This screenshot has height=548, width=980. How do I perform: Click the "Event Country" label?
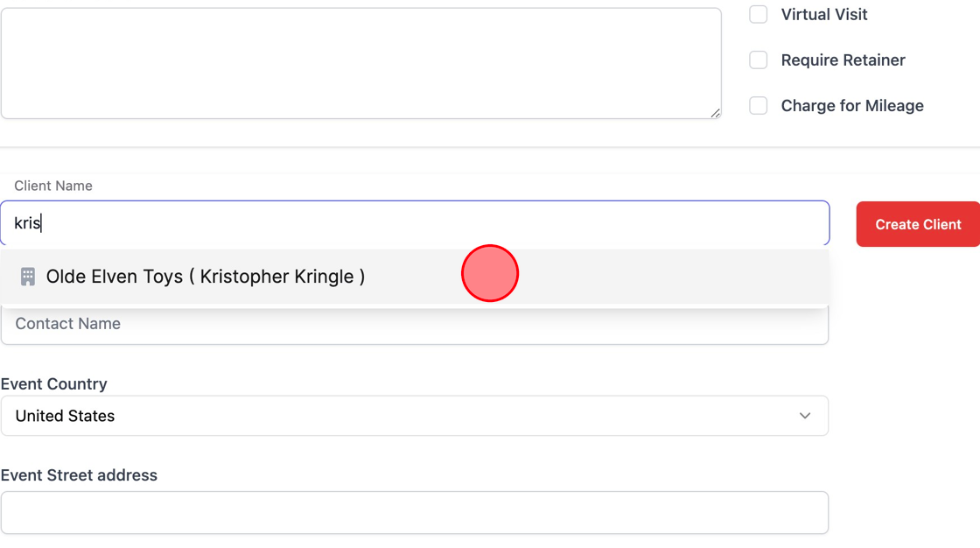(54, 384)
